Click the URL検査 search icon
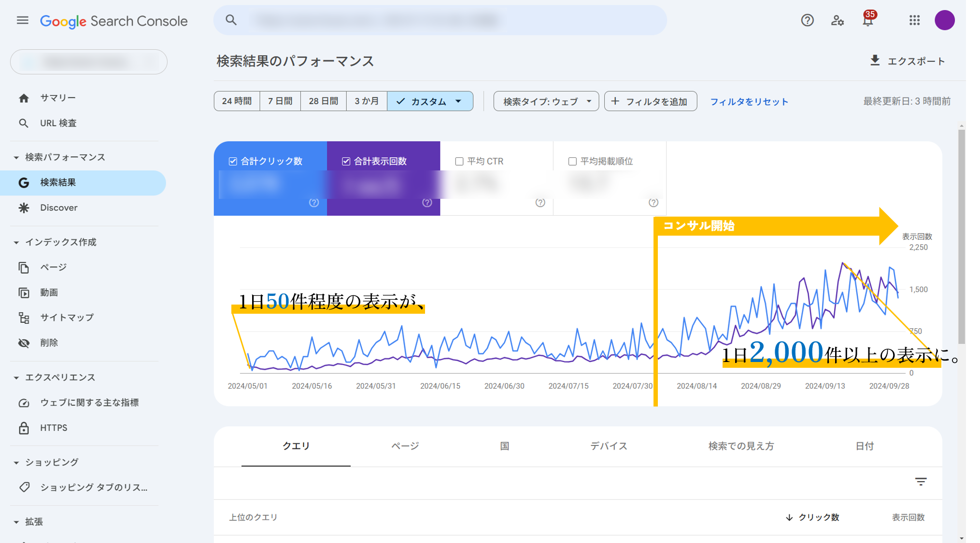Image resolution: width=980 pixels, height=543 pixels. [24, 123]
